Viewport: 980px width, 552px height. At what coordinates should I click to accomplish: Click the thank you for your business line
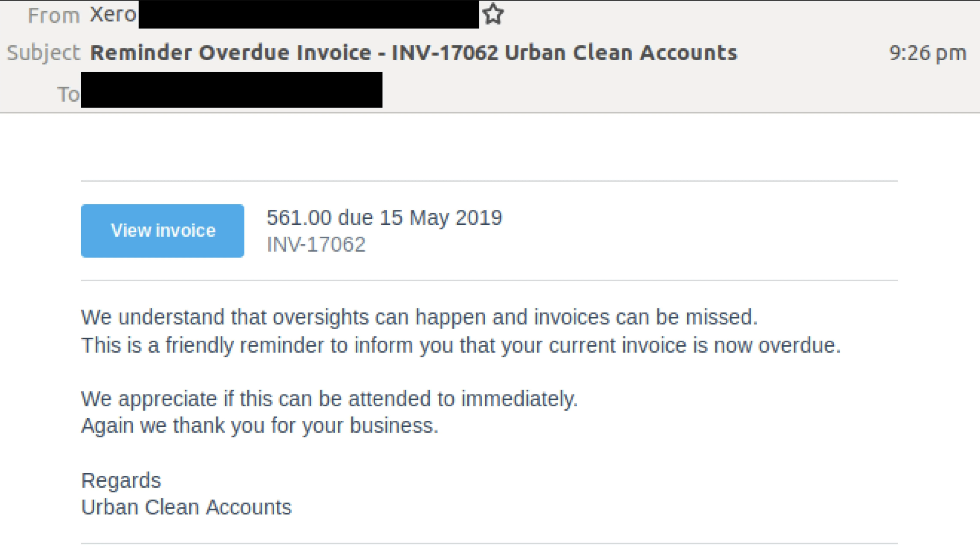pos(260,426)
